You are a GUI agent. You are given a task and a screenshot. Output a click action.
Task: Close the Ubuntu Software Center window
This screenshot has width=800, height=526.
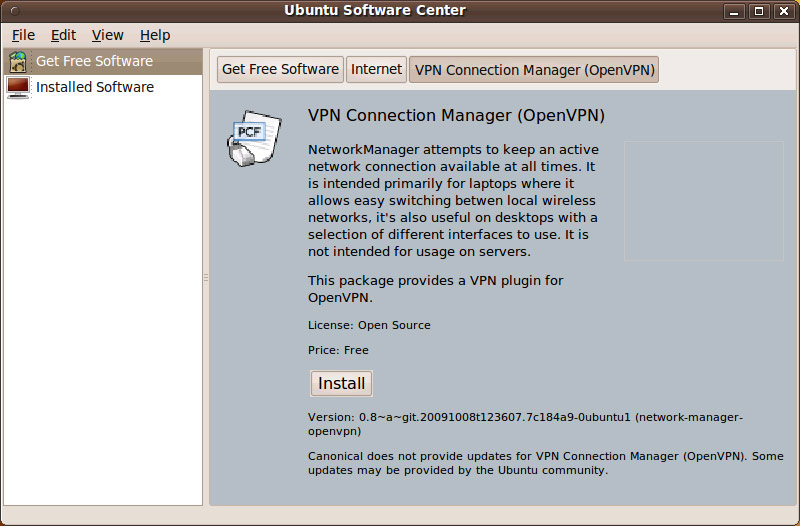click(x=784, y=11)
